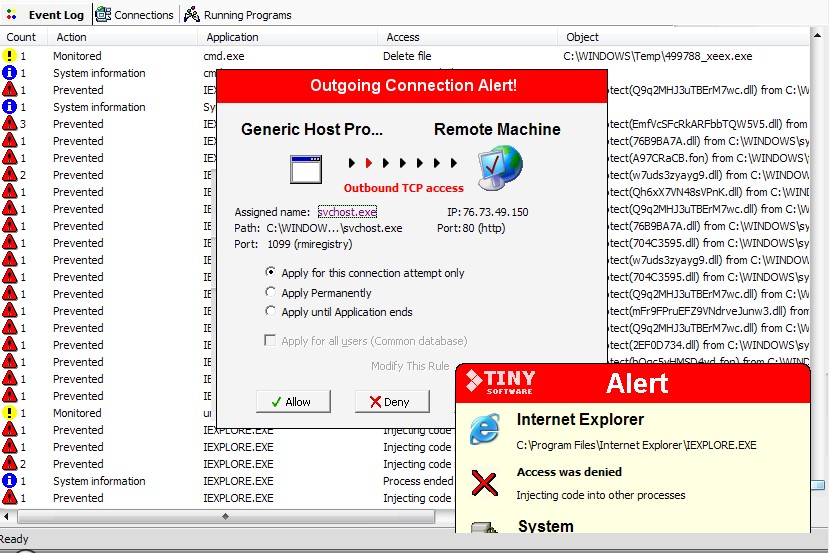This screenshot has height=553, width=830.
Task: Click the EmfVcSFcRkARFbbTQW5V5.dll object entry
Action: pyautogui.click(x=708, y=123)
